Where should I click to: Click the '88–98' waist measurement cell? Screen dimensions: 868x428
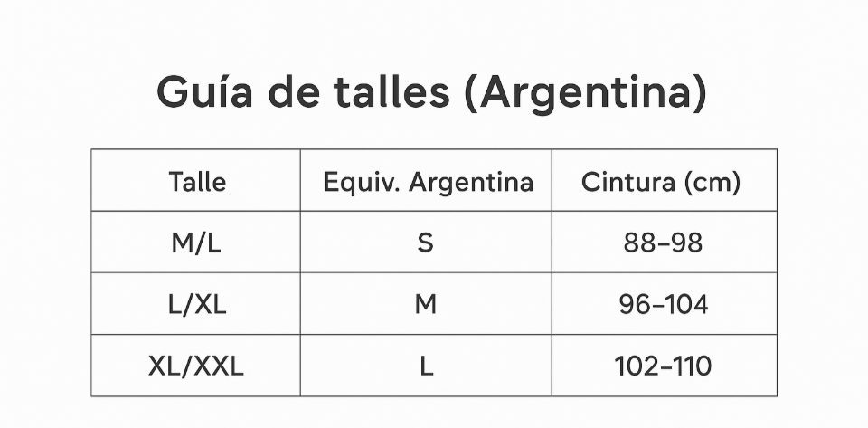coord(663,243)
